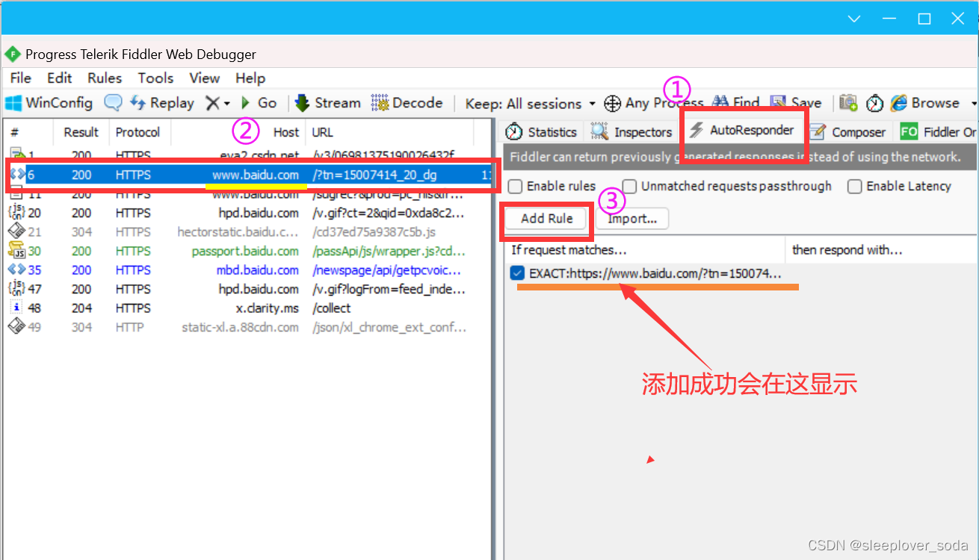This screenshot has width=979, height=560.
Task: Open the View menu
Action: [x=204, y=78]
